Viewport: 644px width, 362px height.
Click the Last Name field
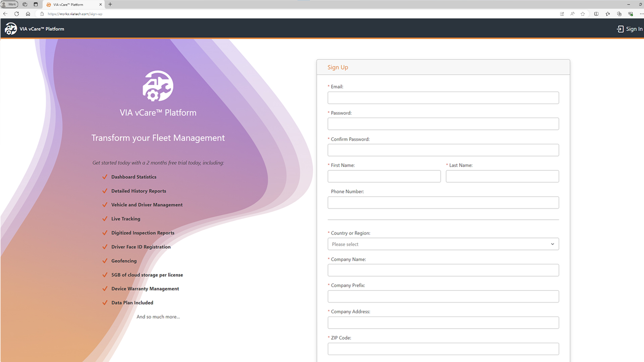coord(502,176)
